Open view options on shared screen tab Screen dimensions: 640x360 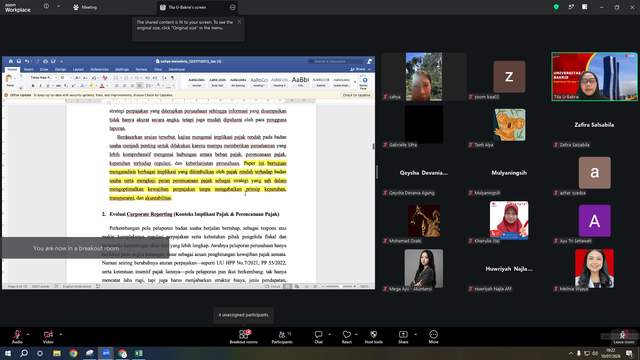233,7
